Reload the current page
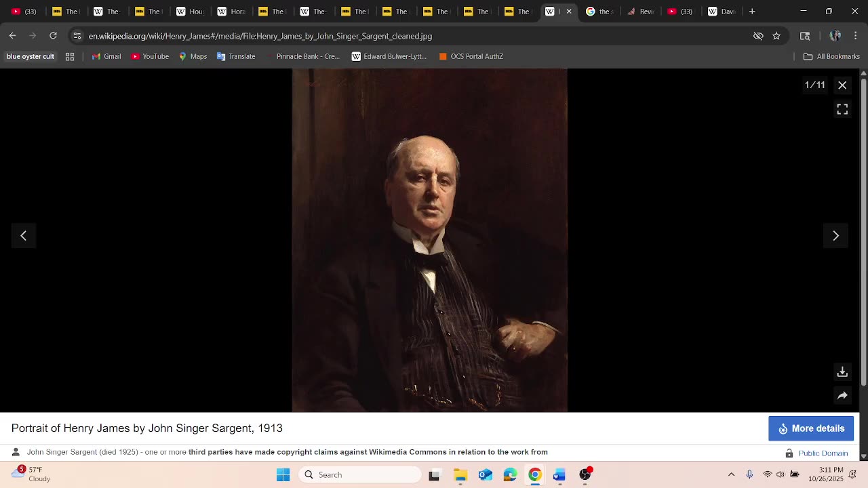The width and height of the screenshot is (868, 488). coord(53,36)
